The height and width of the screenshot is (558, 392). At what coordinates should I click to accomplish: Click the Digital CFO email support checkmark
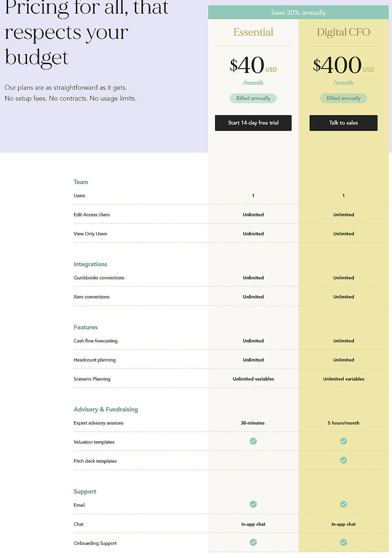[x=343, y=504]
